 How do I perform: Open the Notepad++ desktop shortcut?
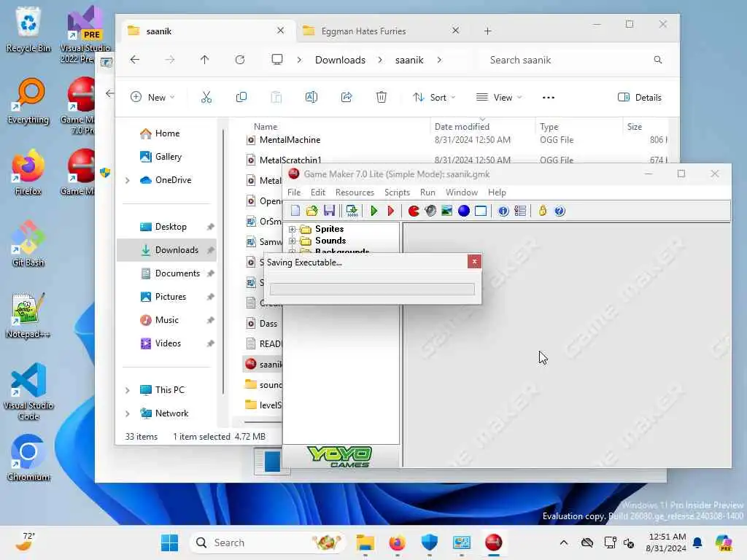(x=28, y=316)
